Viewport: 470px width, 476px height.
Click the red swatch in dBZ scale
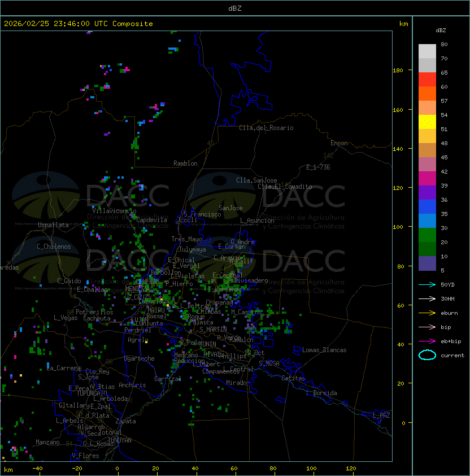pyautogui.click(x=427, y=80)
